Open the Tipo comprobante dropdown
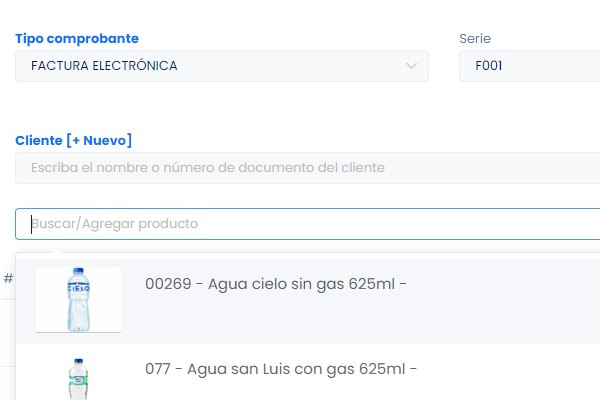 click(221, 66)
